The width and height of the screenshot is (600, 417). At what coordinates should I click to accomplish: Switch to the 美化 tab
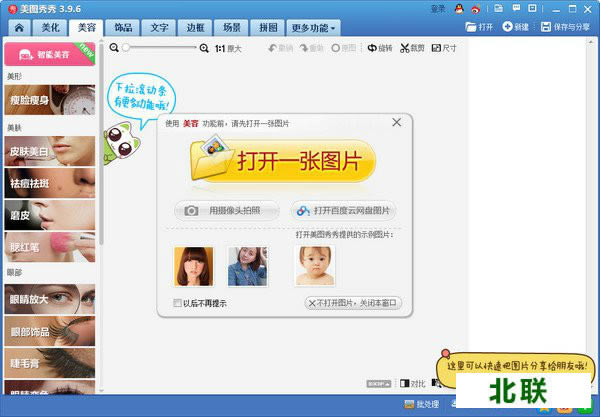click(50, 28)
